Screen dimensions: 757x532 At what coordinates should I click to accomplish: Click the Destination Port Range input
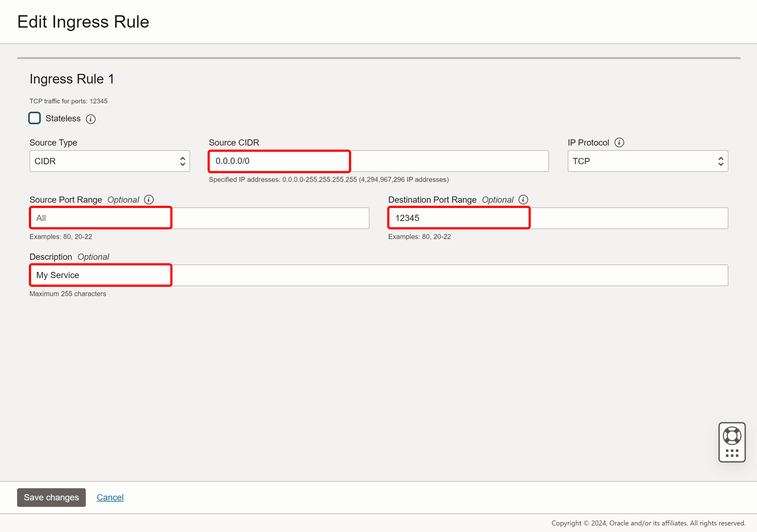tap(558, 218)
